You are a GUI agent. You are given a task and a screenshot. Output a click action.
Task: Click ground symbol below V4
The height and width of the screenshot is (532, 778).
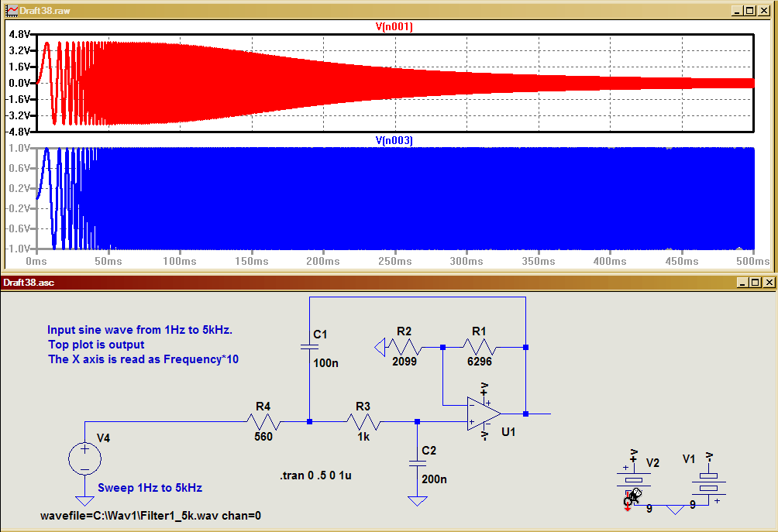[84, 499]
